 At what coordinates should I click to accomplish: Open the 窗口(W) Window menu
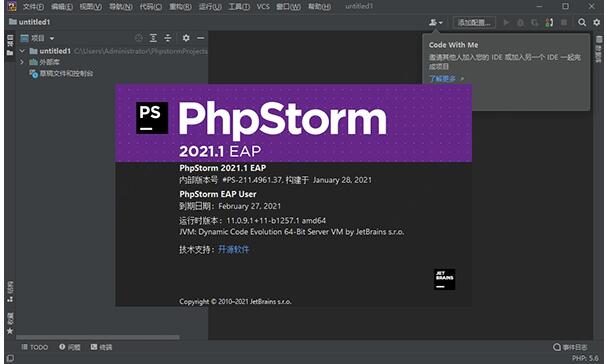(x=288, y=7)
